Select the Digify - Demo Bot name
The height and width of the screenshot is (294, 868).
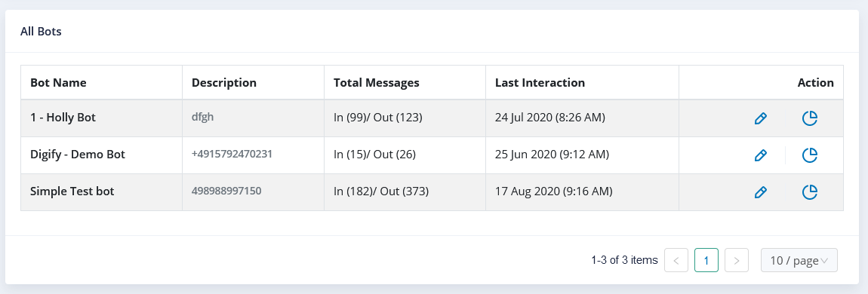point(78,155)
